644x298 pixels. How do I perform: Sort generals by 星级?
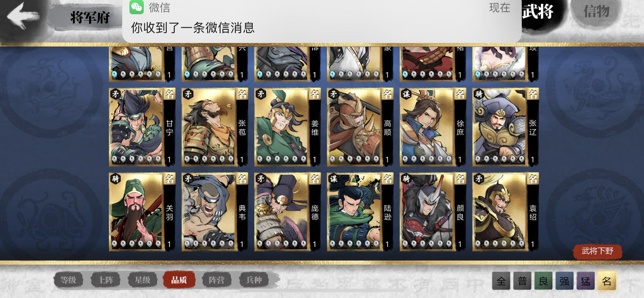[x=143, y=280]
